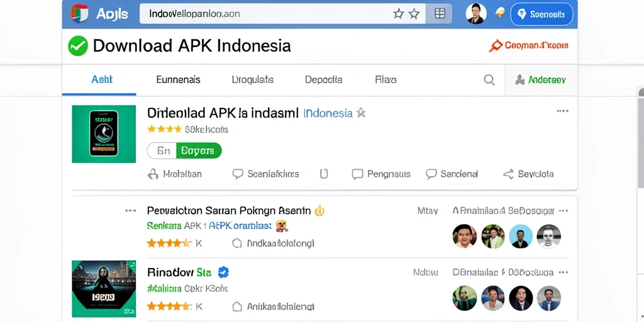Click the Bn toggle segment
Screen dimensions: 644x322
point(163,151)
